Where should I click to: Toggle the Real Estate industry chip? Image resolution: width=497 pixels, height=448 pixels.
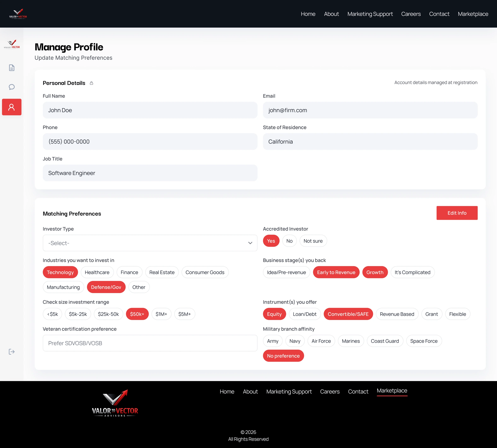[162, 272]
